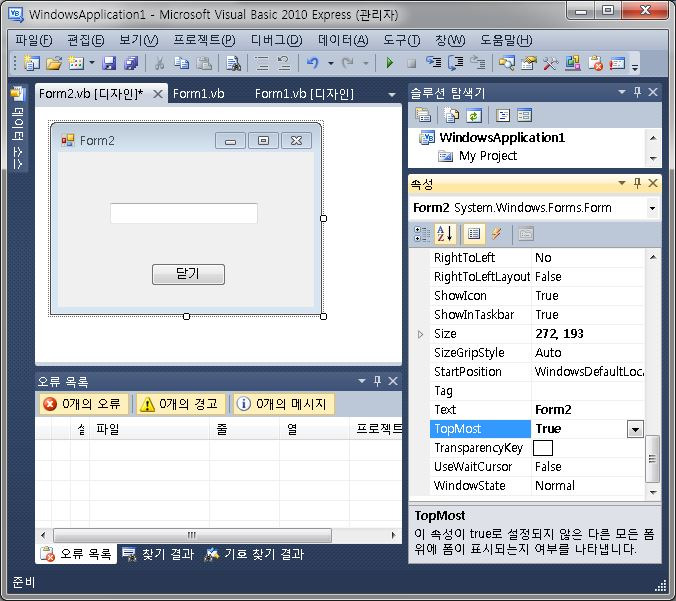This screenshot has height=601, width=676.
Task: Click the Find toolbar icon
Action: coord(233,64)
